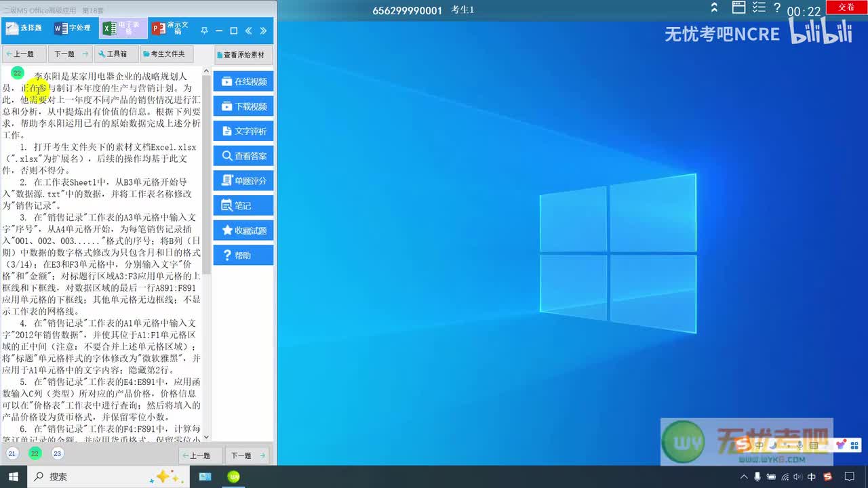Viewport: 868px width, 488px height.
Task: Jump to question 23 circle
Action: coord(57,453)
